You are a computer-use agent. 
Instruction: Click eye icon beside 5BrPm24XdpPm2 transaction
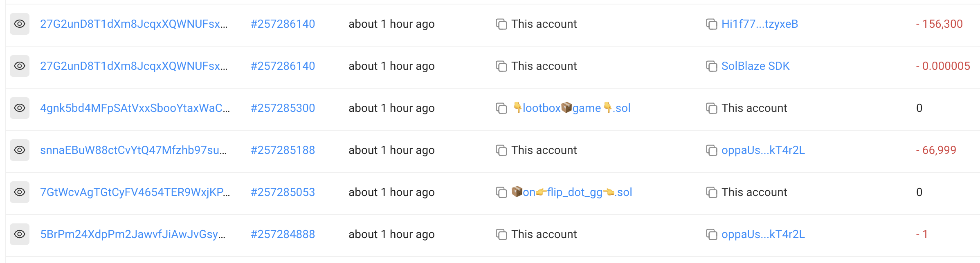pyautogui.click(x=20, y=234)
